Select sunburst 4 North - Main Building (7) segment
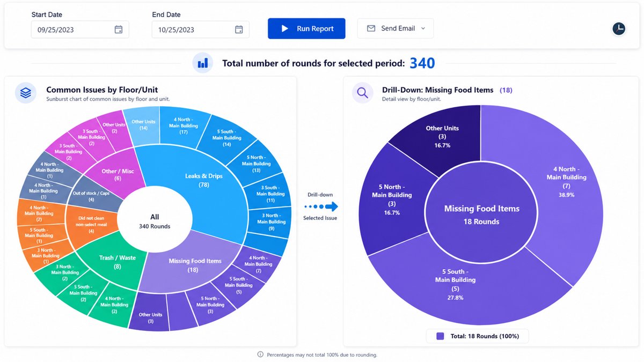Image resolution: width=644 pixels, height=362 pixels. (259, 264)
